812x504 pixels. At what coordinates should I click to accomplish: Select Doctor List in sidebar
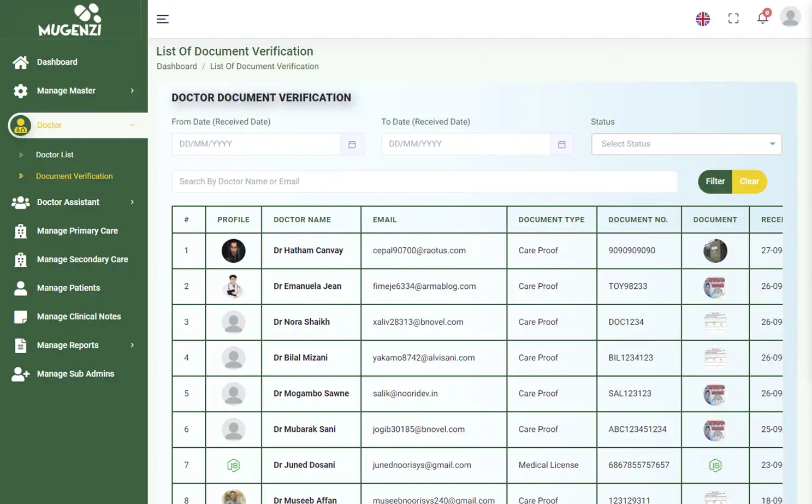[55, 155]
